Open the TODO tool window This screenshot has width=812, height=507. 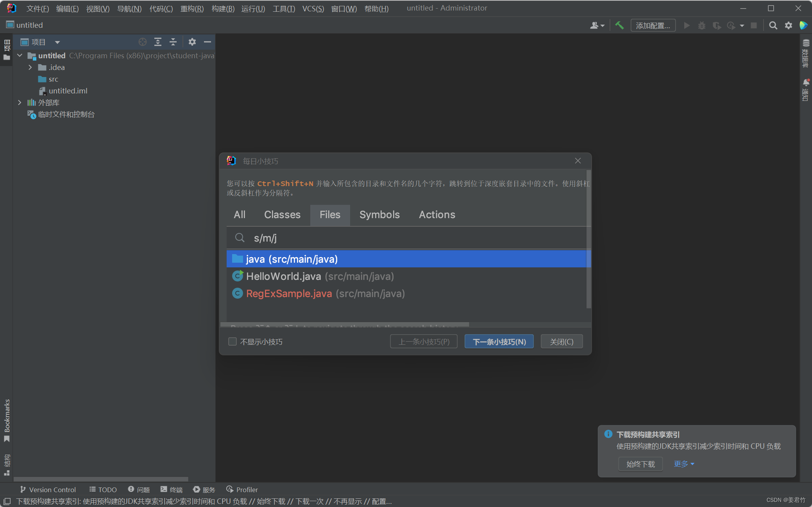click(x=103, y=489)
